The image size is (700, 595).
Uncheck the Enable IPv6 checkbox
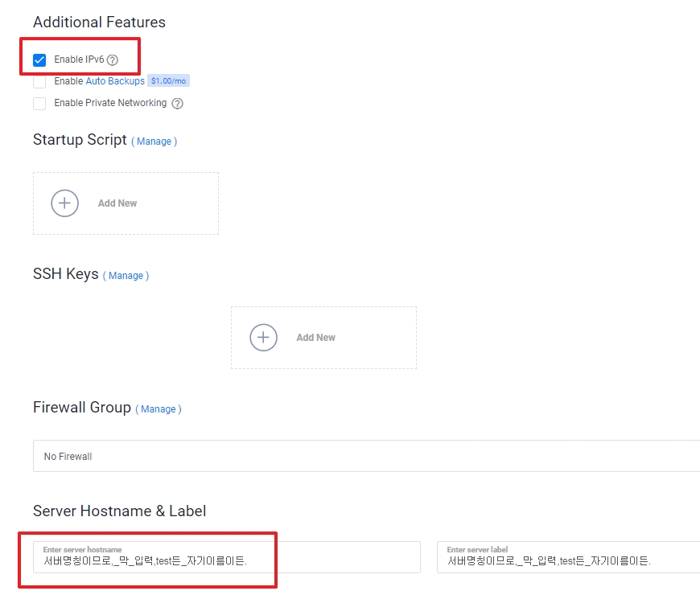click(x=39, y=59)
